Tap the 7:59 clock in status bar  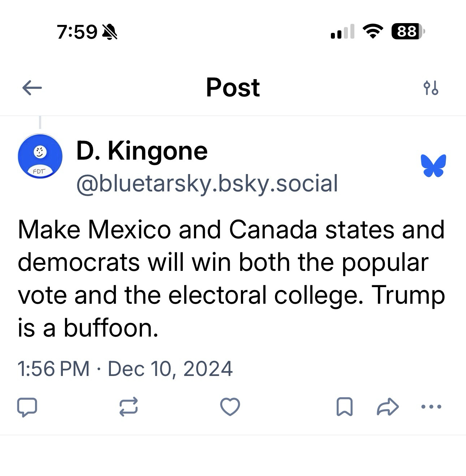pyautogui.click(x=77, y=32)
